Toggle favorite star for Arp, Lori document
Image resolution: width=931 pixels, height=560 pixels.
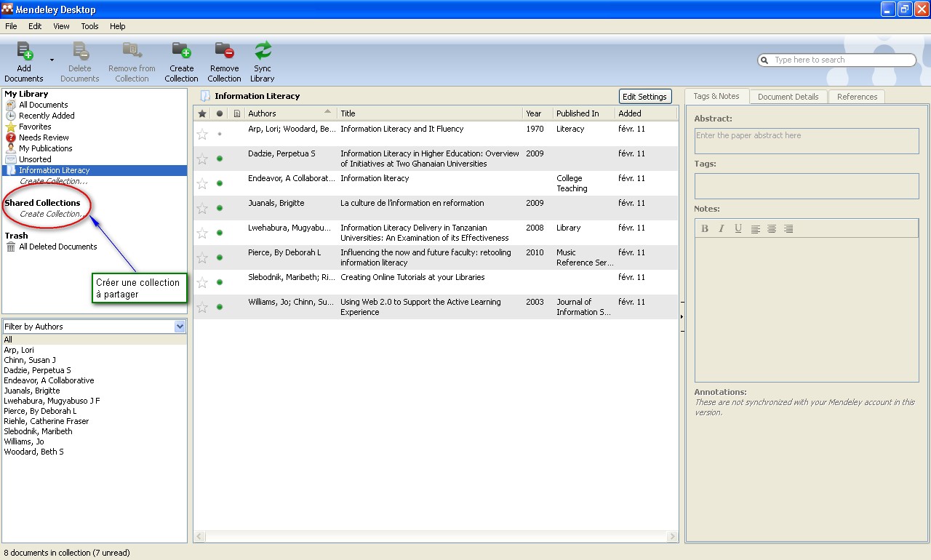202,134
